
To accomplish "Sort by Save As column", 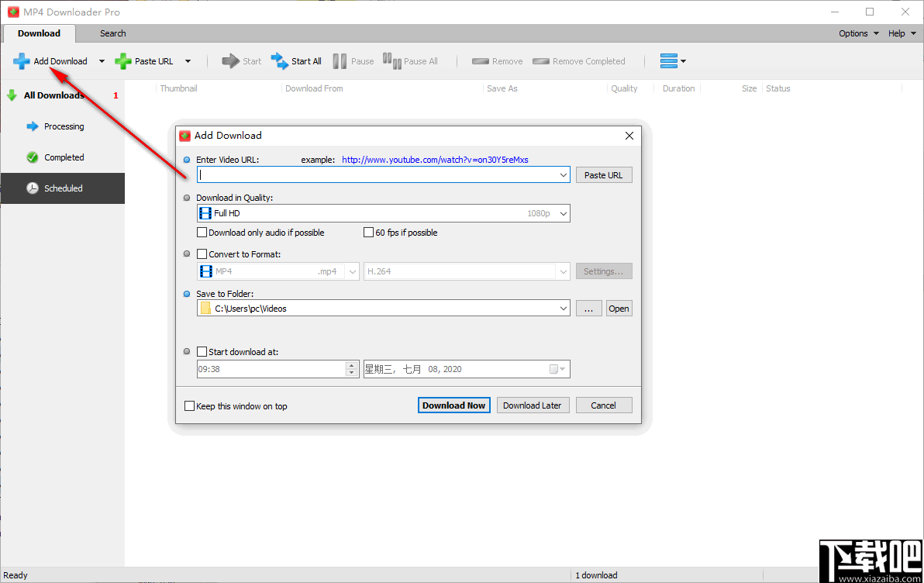I will [502, 88].
